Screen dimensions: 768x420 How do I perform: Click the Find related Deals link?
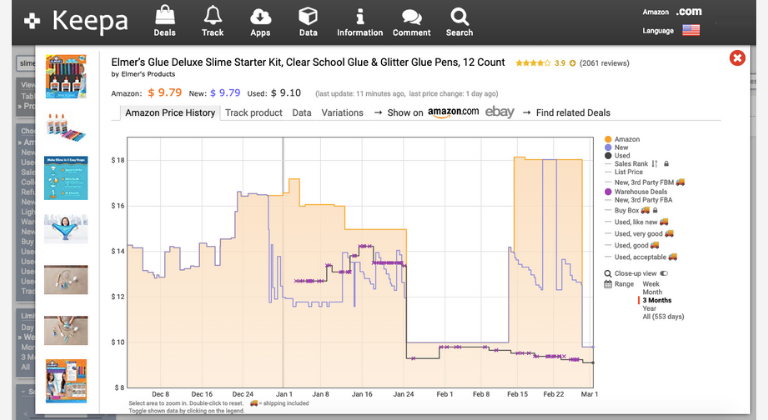point(572,113)
